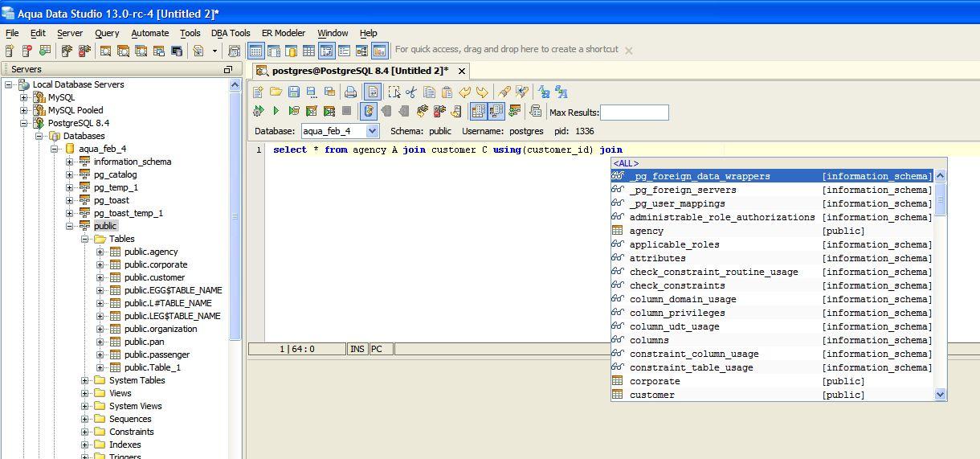
Task: Open the Query menu
Action: [107, 33]
